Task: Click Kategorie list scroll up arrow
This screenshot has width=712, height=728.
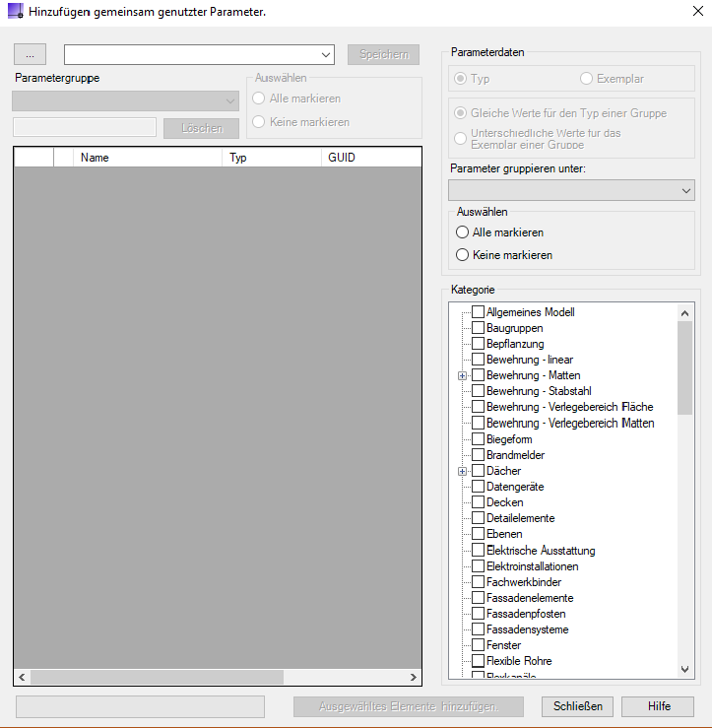Action: 684,313
